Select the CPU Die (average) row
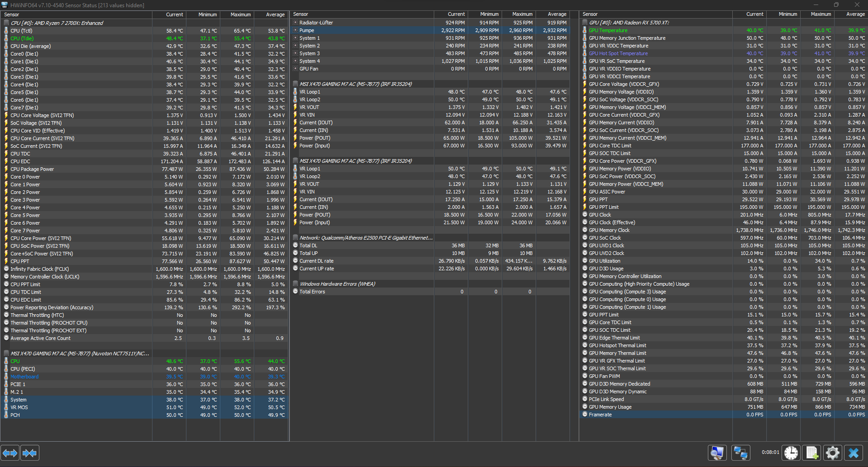 [x=145, y=46]
